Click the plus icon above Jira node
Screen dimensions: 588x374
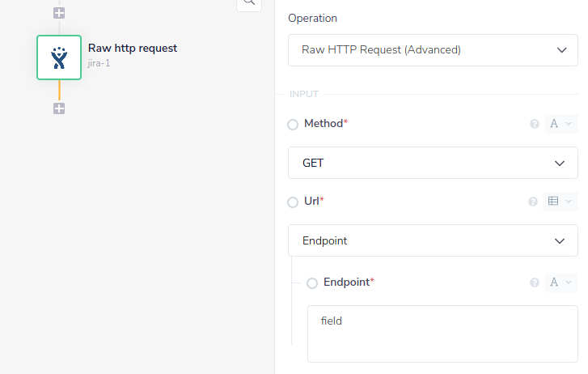[59, 13]
